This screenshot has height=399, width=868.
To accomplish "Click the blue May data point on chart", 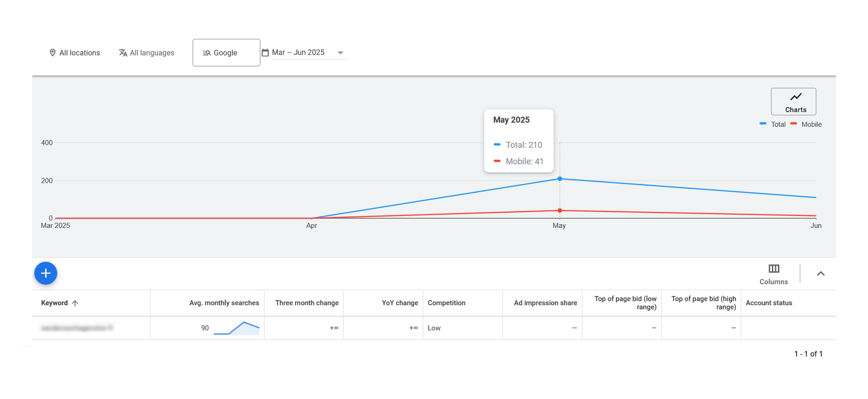I will coord(560,179).
